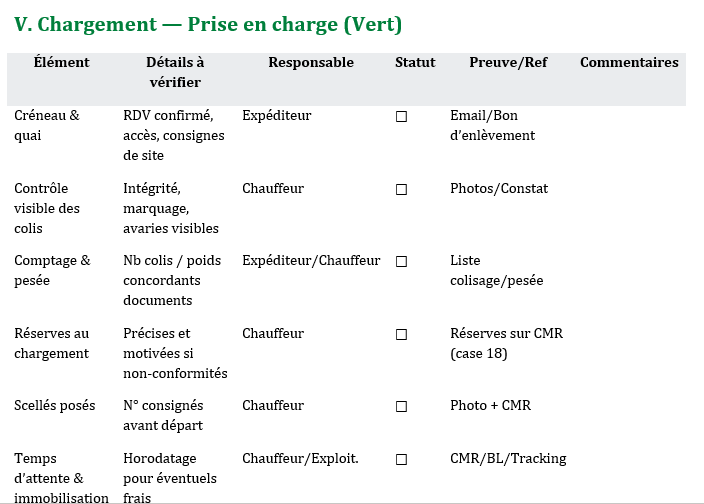Click the 'Chauffeur/Exploit.' cell
The height and width of the screenshot is (504, 704).
click(x=300, y=458)
